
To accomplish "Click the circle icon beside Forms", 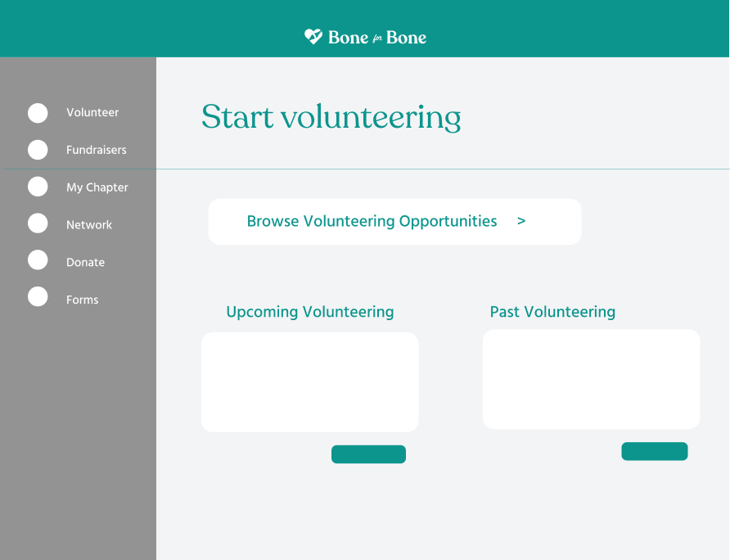I will [x=38, y=296].
